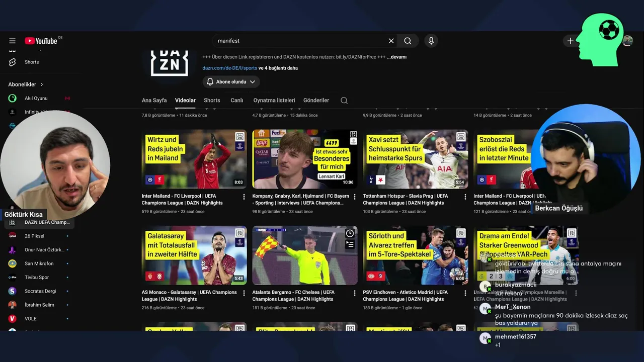This screenshot has width=644, height=362.
Task: Open options for Atalanta - Chelsea video
Action: pyautogui.click(x=355, y=293)
